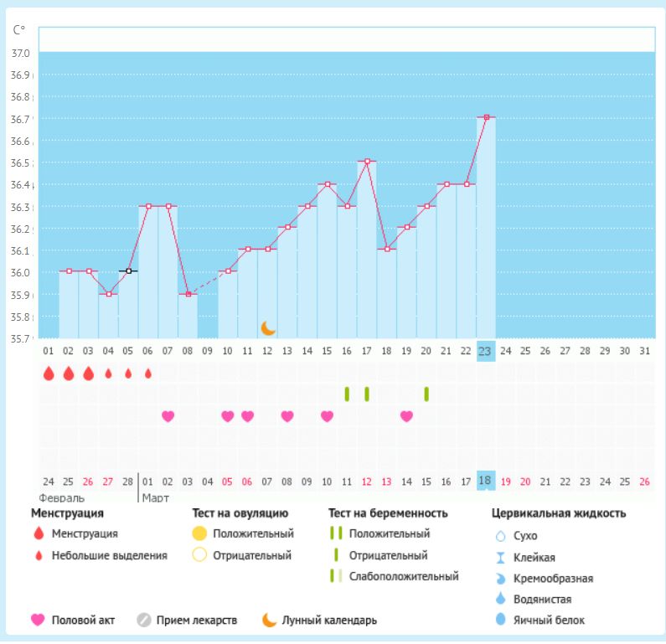
Task: Select the highlighted cycle day 23
Action: 486,351
